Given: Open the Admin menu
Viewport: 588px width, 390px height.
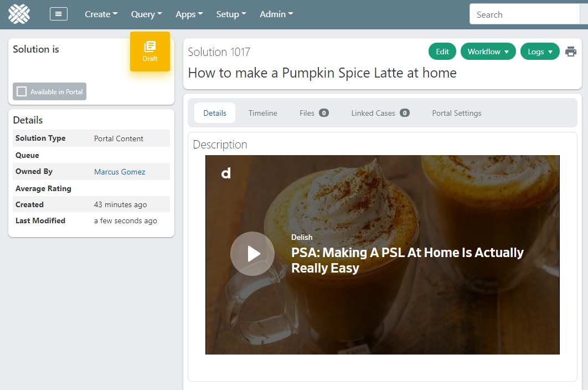Looking at the screenshot, I should (x=276, y=14).
